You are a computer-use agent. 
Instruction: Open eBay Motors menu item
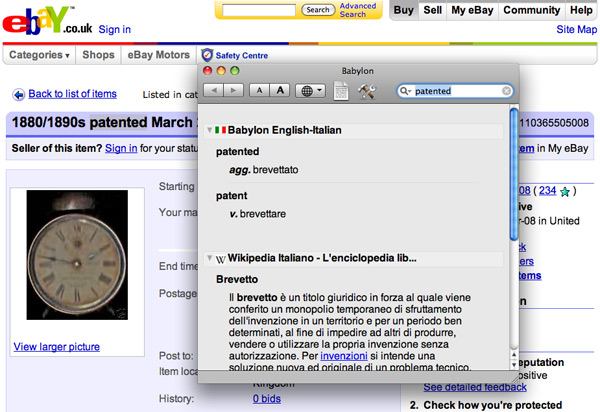point(158,55)
